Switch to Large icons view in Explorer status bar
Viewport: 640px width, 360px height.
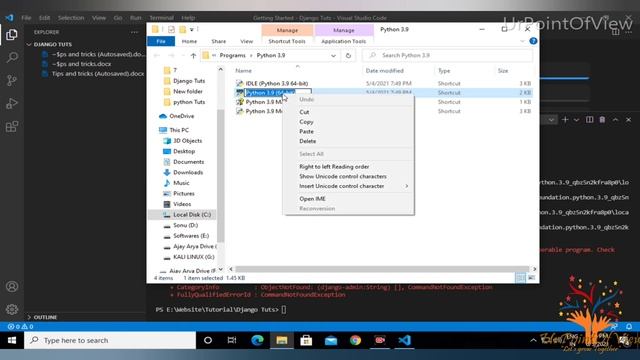pos(531,278)
